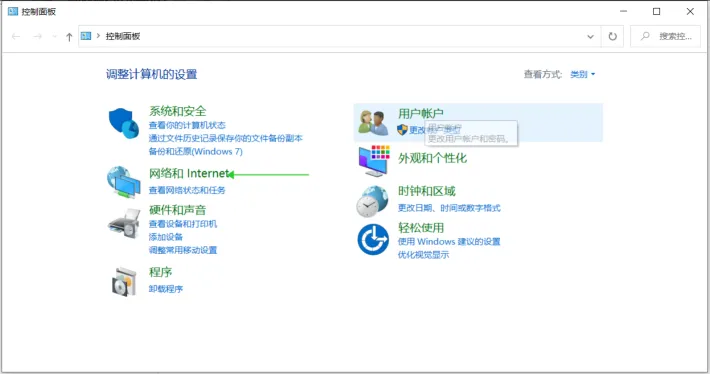Open the 外观和个性化 monitor icon
This screenshot has height=374, width=710.
click(x=374, y=161)
